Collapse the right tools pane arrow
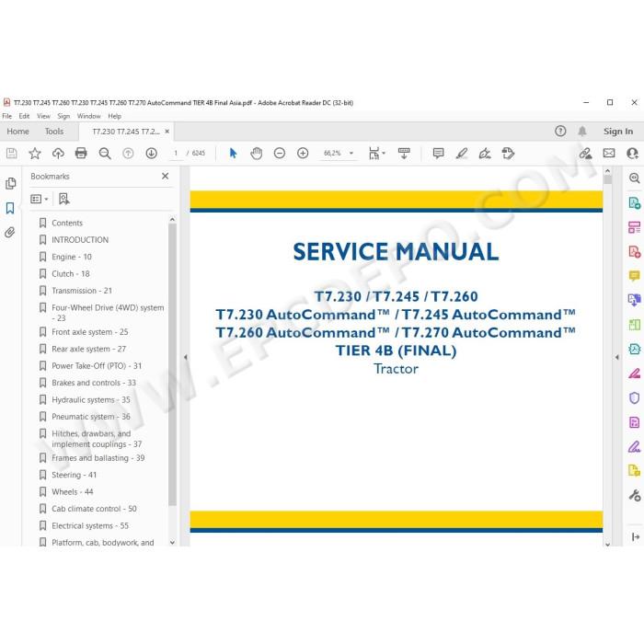Image resolution: width=644 pixels, height=644 pixels. click(617, 357)
